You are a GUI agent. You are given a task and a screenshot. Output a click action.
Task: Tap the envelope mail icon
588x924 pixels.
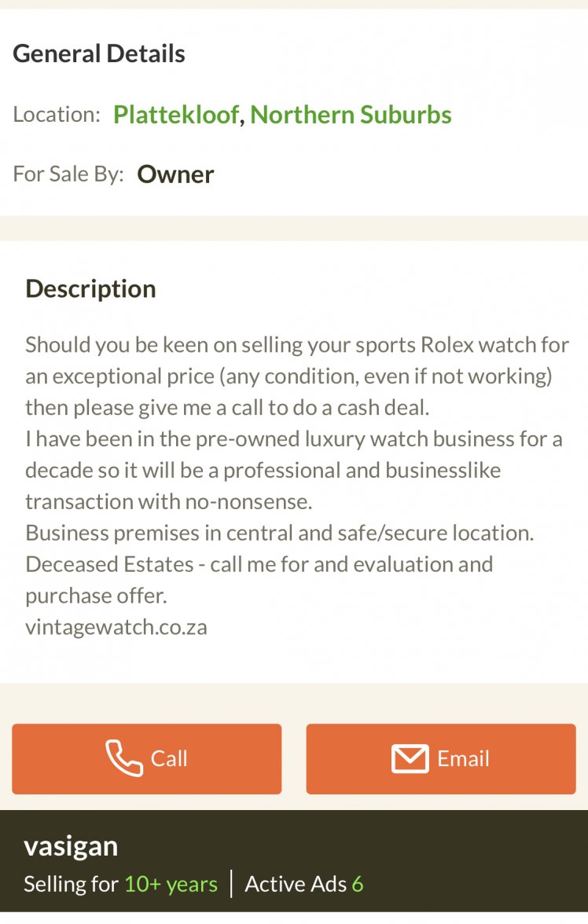(410, 758)
